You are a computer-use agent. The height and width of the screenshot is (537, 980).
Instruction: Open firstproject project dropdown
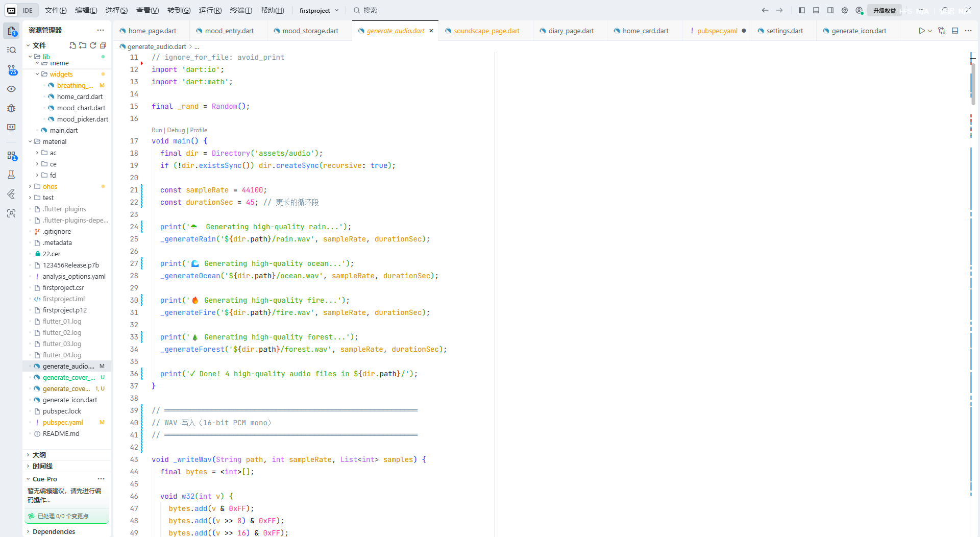click(x=319, y=10)
